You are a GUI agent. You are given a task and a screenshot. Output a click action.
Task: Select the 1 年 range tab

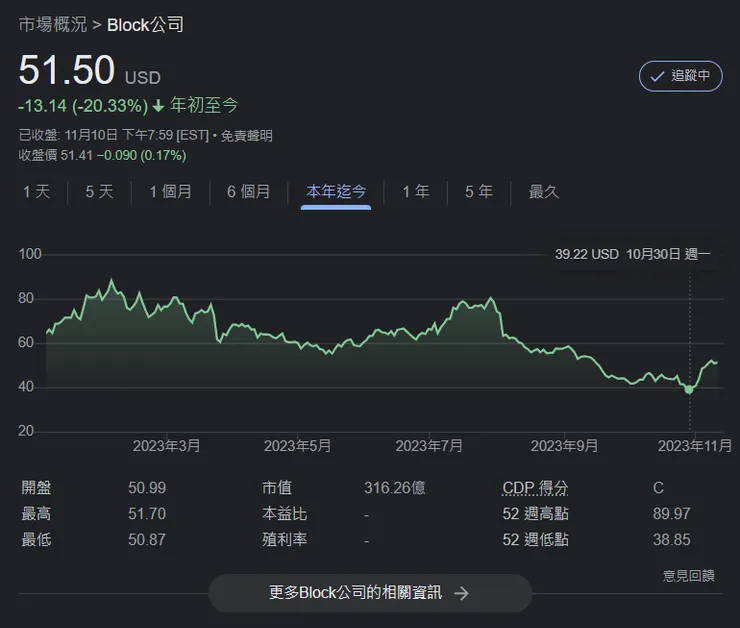(416, 192)
